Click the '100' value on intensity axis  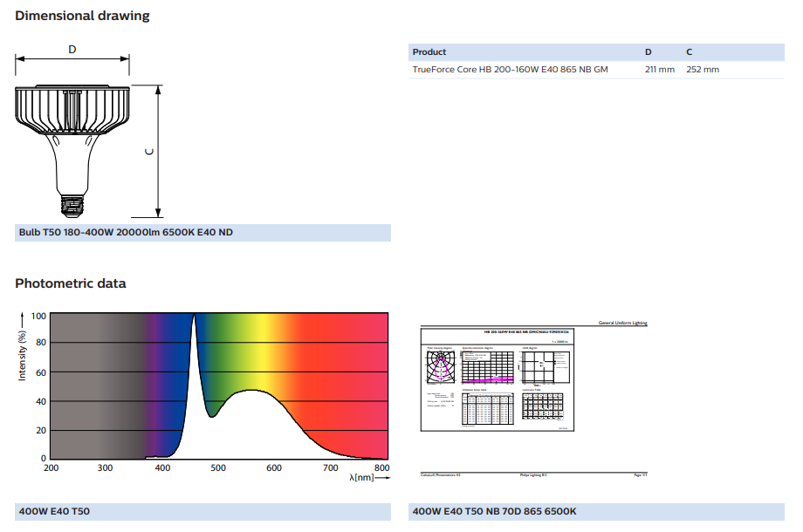point(39,316)
